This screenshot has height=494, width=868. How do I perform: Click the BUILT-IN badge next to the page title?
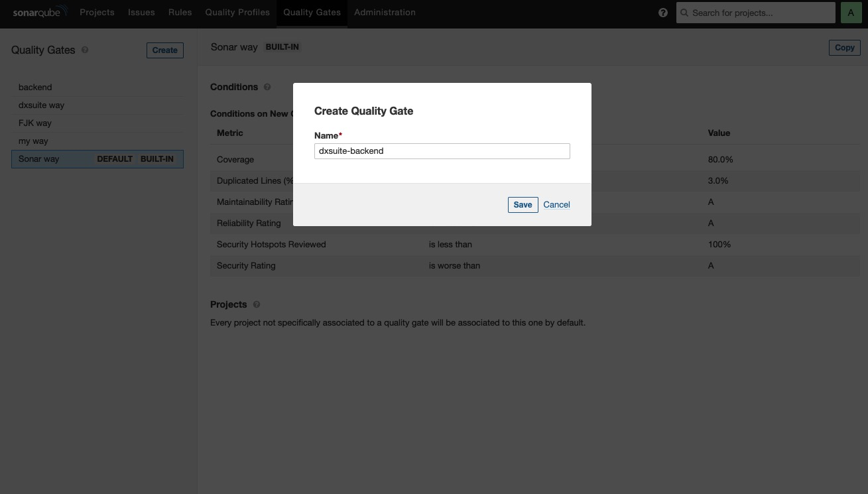click(282, 47)
